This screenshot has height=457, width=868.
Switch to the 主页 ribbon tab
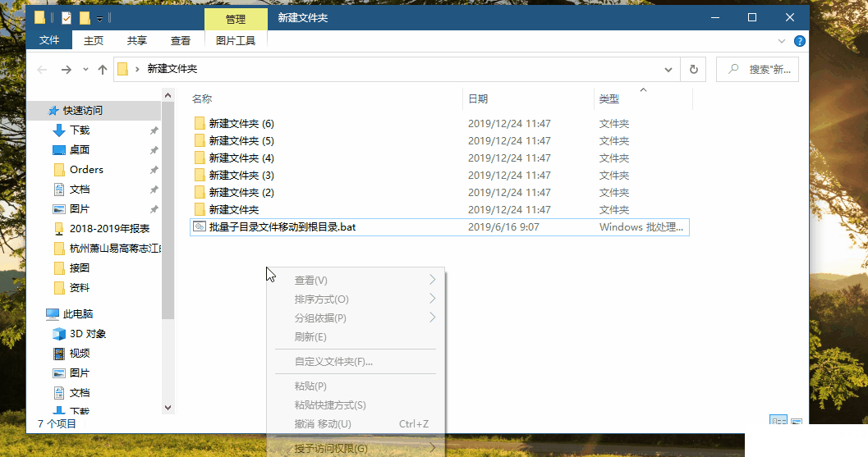93,40
